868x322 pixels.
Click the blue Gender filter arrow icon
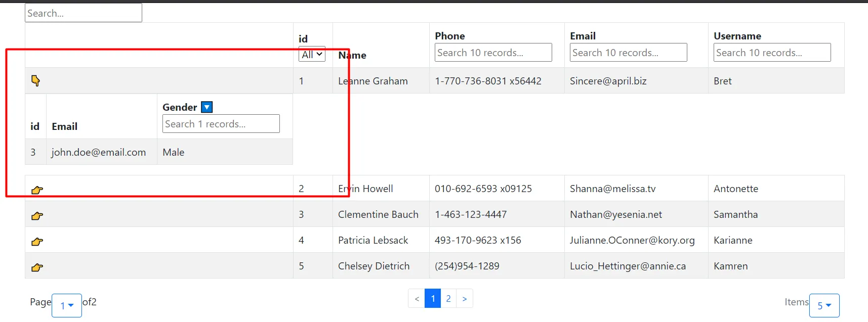pyautogui.click(x=206, y=107)
